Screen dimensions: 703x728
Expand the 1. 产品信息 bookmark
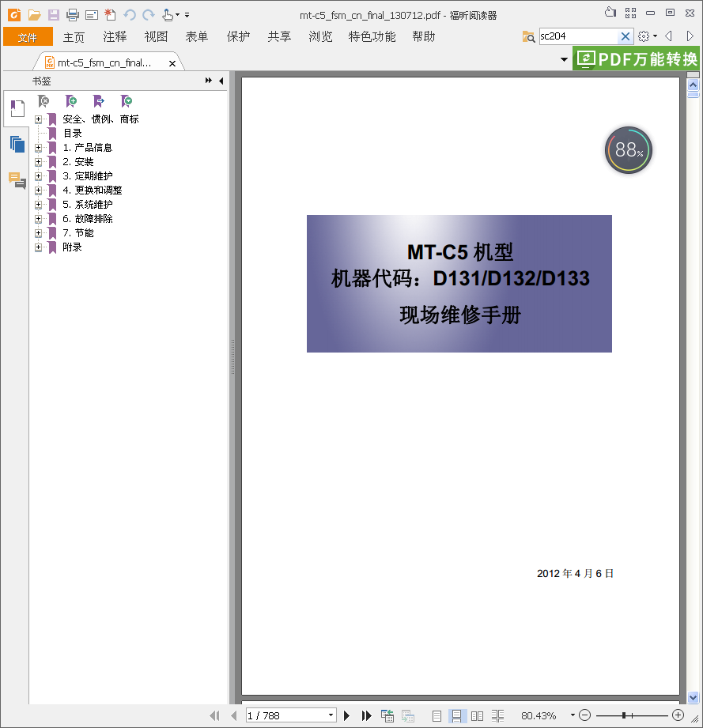point(38,148)
